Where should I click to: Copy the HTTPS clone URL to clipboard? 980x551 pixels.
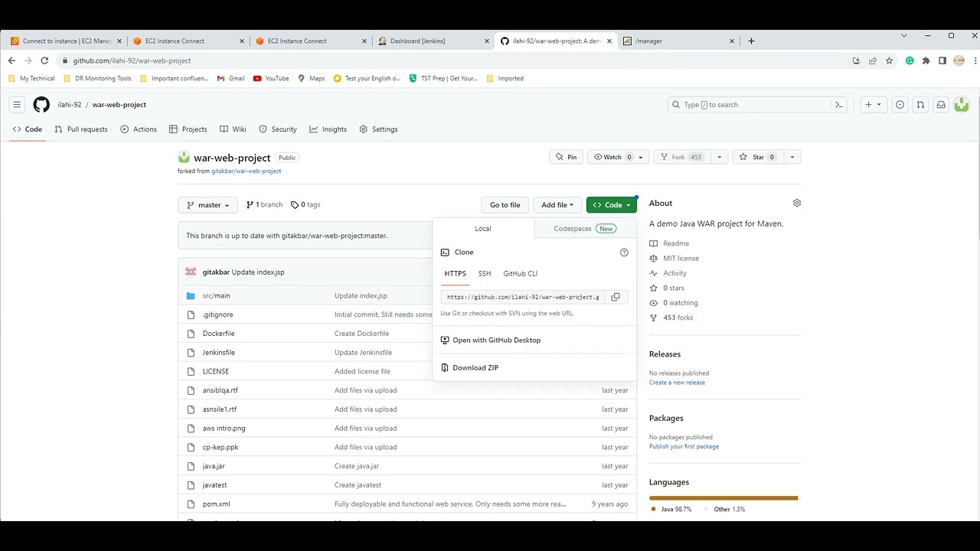click(x=616, y=297)
